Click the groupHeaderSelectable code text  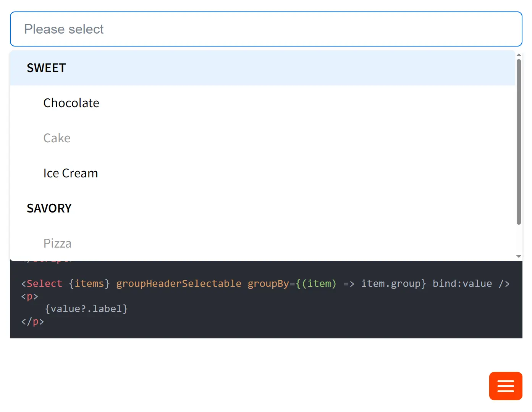point(179,283)
